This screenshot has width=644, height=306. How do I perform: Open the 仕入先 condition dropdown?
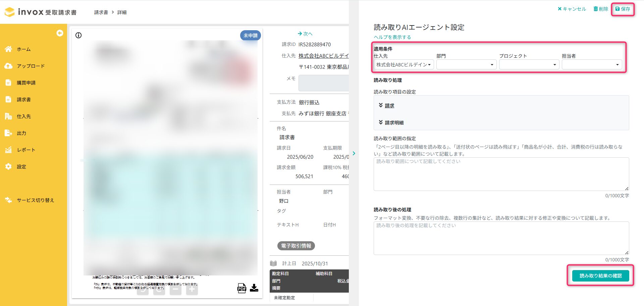pyautogui.click(x=404, y=64)
